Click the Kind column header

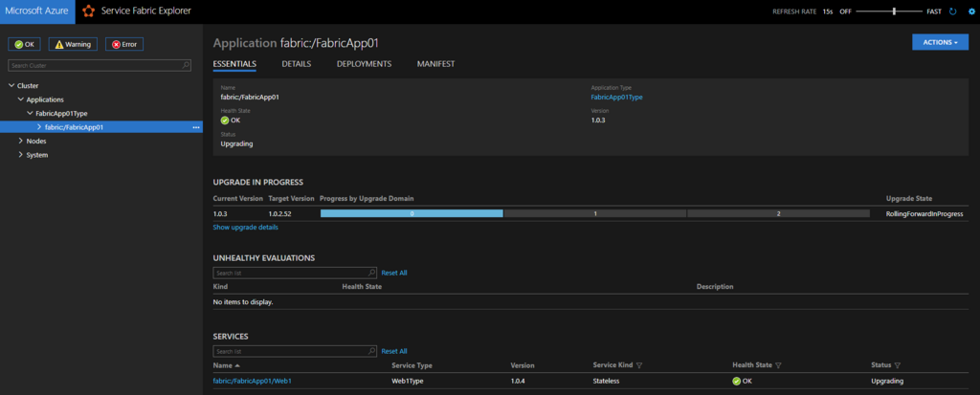[x=220, y=287]
